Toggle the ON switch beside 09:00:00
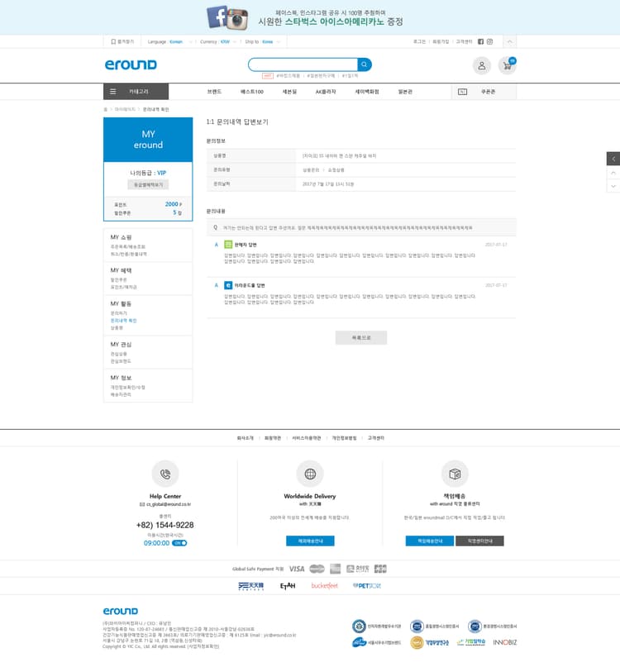Viewport: 620px width, 672px height. tap(179, 543)
